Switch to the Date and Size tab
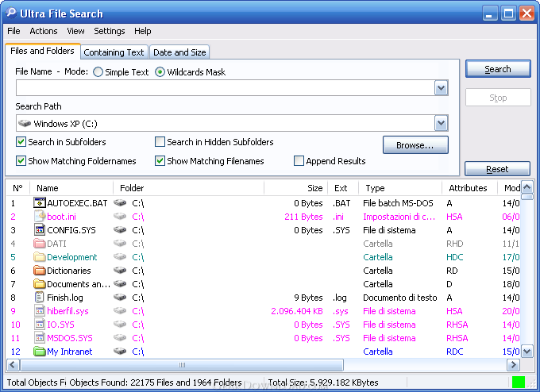Viewport: 540px width, 392px height. click(x=179, y=52)
